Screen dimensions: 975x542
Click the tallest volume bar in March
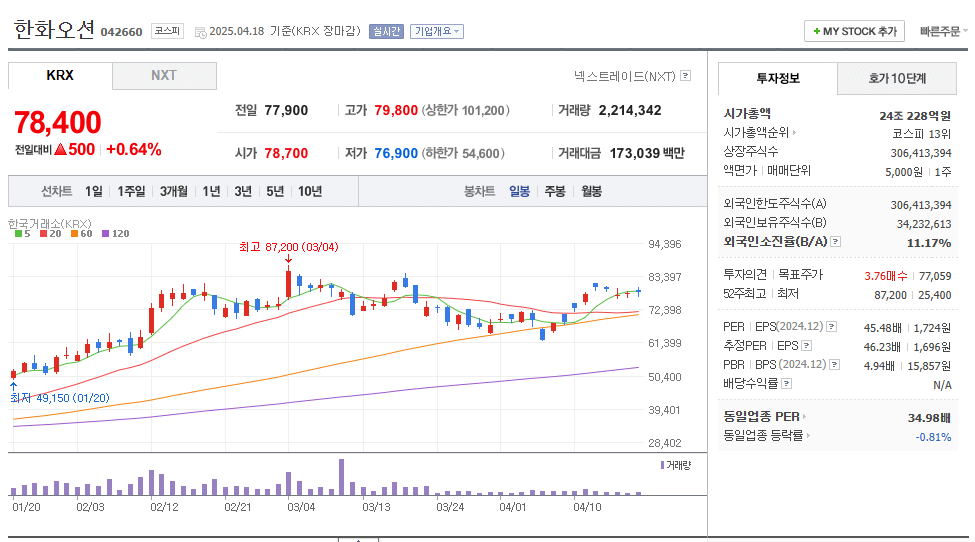pos(341,477)
